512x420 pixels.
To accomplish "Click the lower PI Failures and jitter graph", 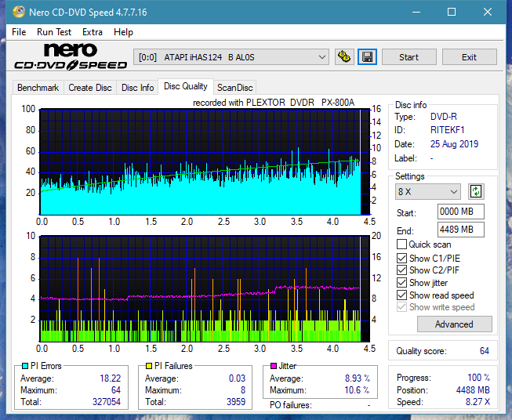I will coord(205,289).
